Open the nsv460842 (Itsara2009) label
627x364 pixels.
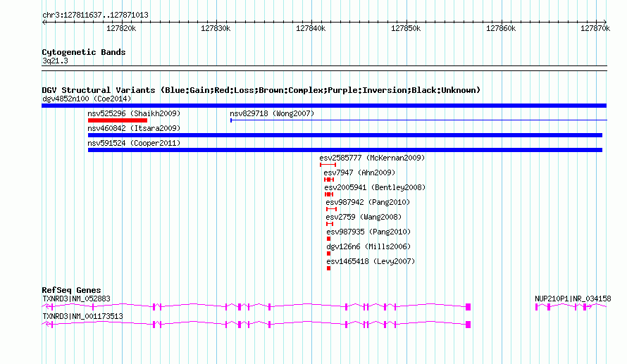[134, 128]
